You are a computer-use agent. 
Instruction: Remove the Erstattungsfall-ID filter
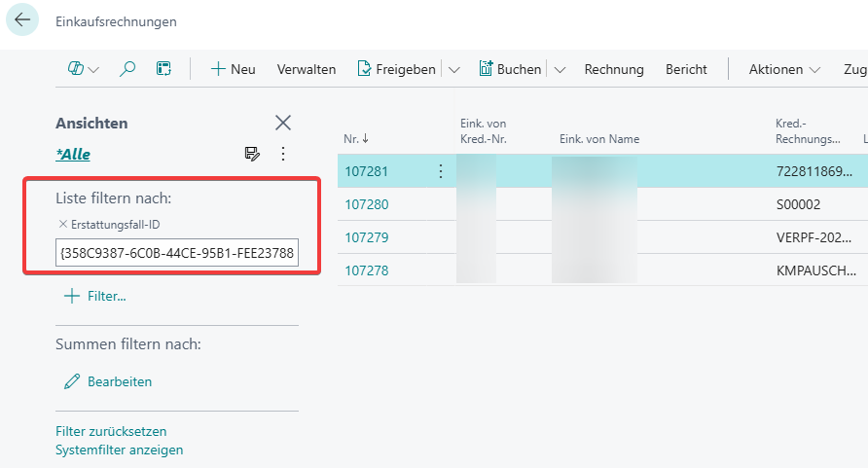point(63,224)
